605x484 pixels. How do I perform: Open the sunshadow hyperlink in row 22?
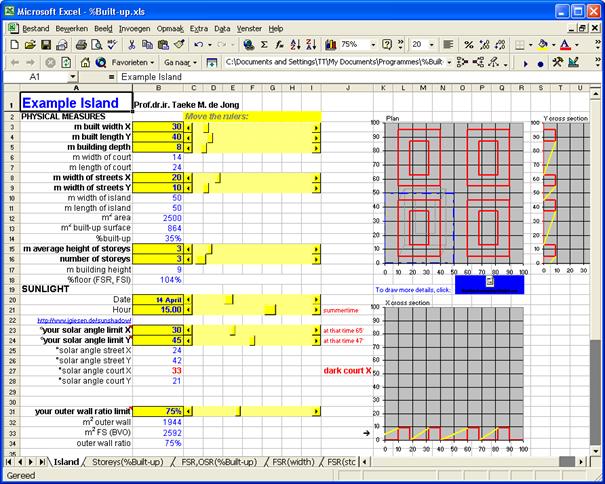[84, 320]
